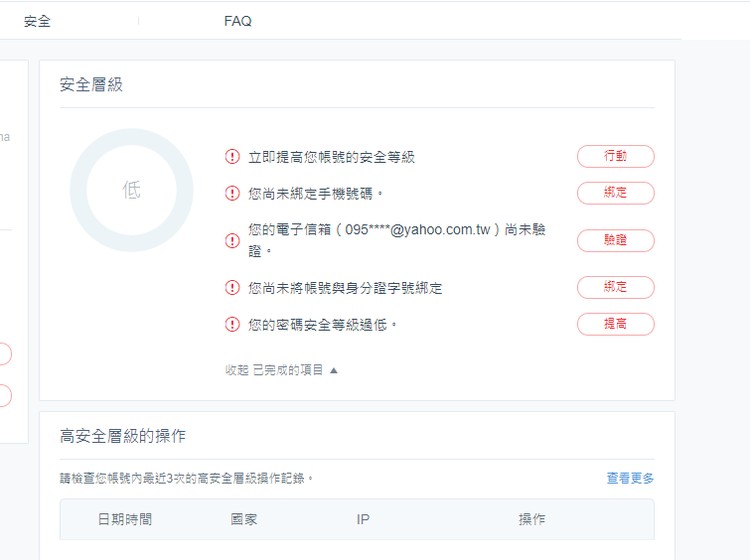Click warning icon beside 身分證字號綁定 message
Viewport: 750px width, 560px height.
point(232,287)
